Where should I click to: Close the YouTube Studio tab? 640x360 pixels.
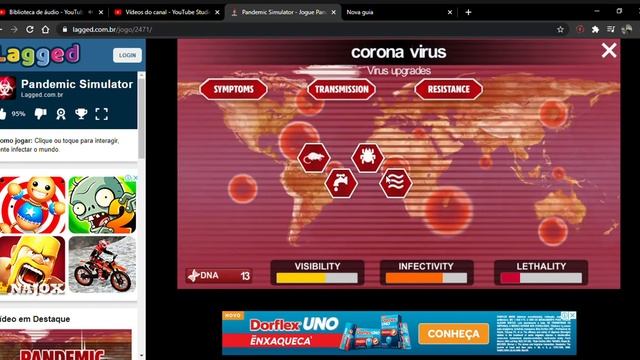tap(217, 12)
